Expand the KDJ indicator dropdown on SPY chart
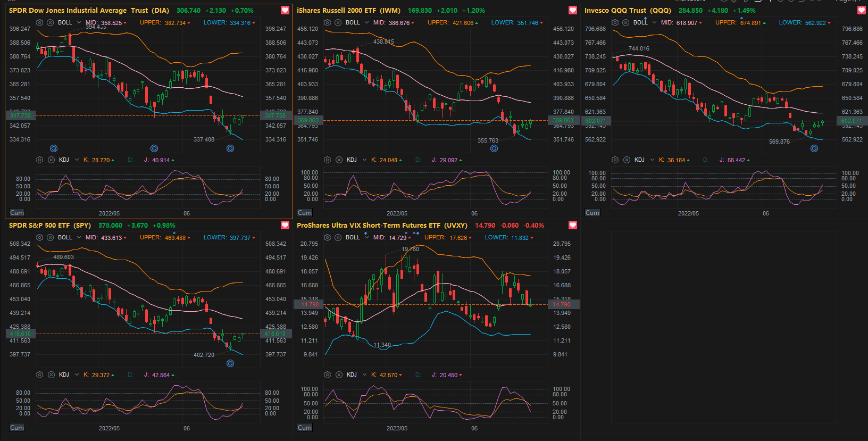This screenshot has width=868, height=441. (x=77, y=375)
